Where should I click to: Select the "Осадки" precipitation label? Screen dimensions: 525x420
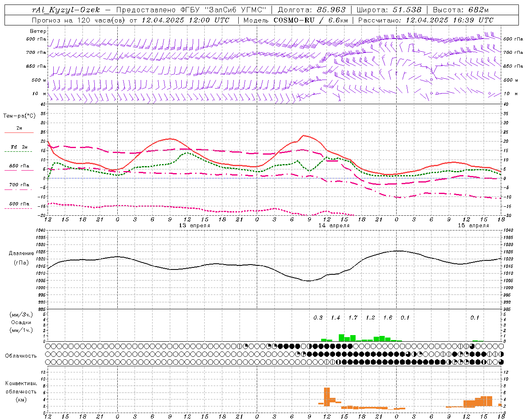(21, 322)
